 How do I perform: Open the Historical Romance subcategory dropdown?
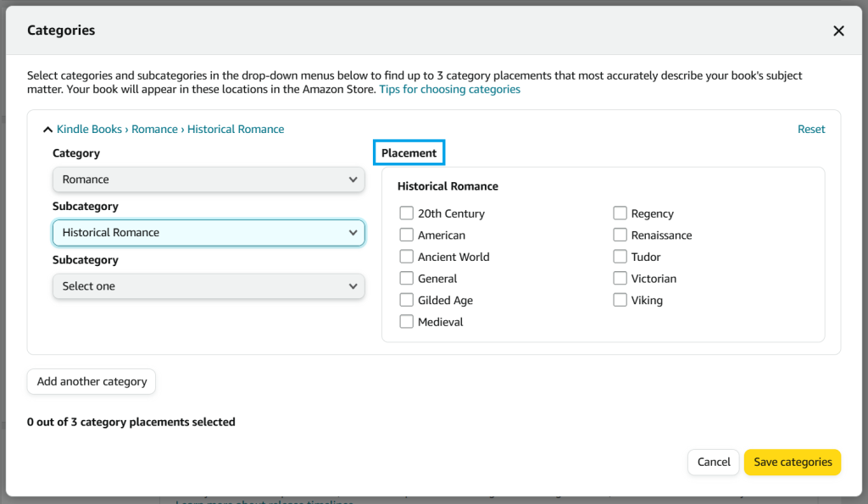click(208, 232)
